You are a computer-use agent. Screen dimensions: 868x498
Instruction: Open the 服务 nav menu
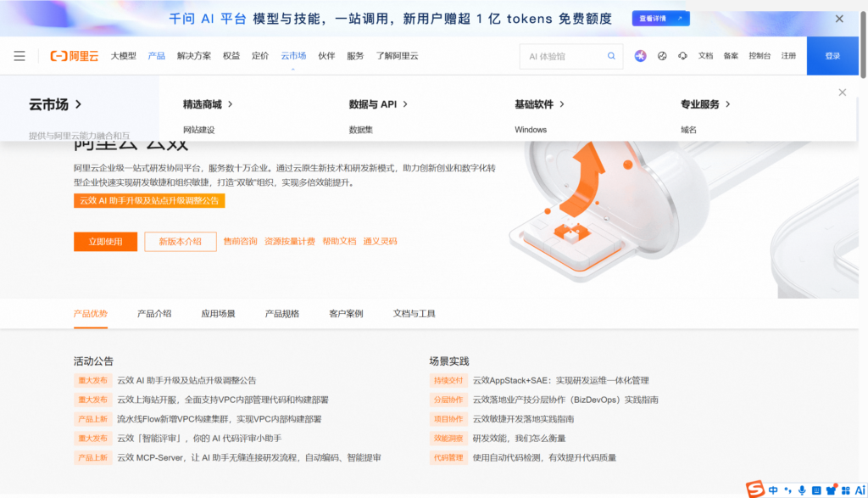click(355, 56)
